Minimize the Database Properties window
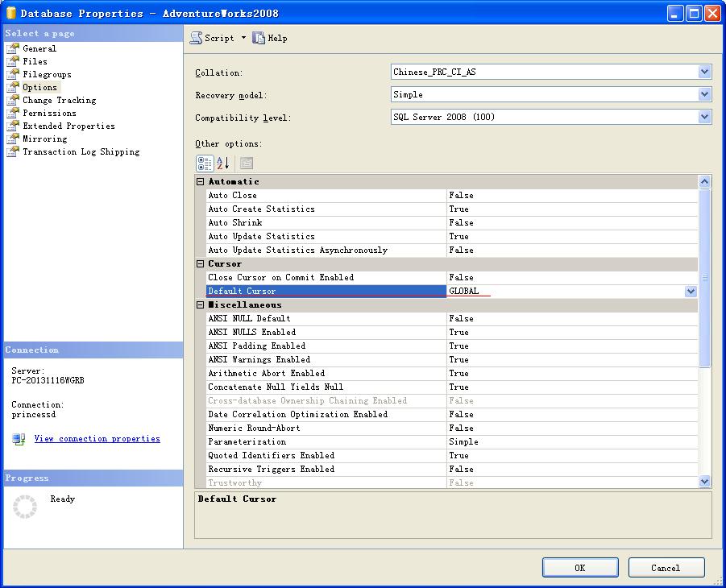Viewport: 726px width, 588px height. click(x=675, y=14)
